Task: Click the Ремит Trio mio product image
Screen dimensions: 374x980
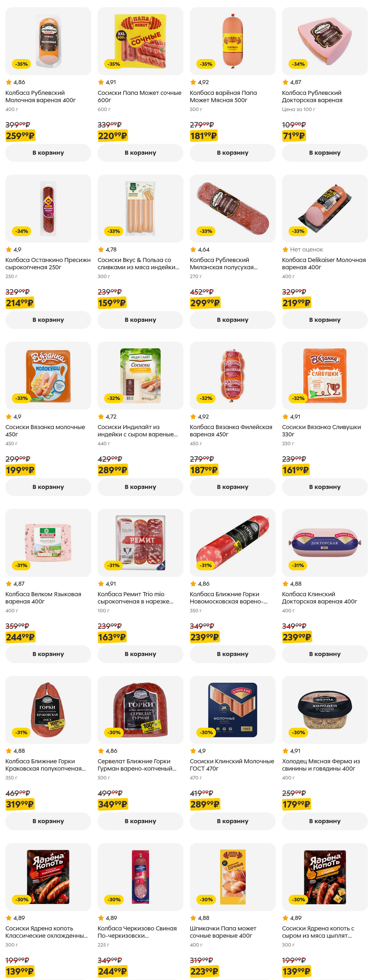Action: [x=140, y=542]
